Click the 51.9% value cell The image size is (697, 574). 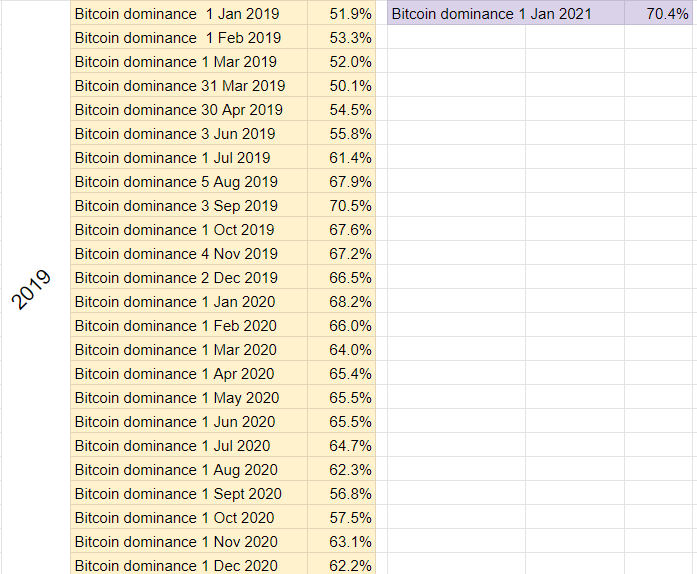[341, 13]
